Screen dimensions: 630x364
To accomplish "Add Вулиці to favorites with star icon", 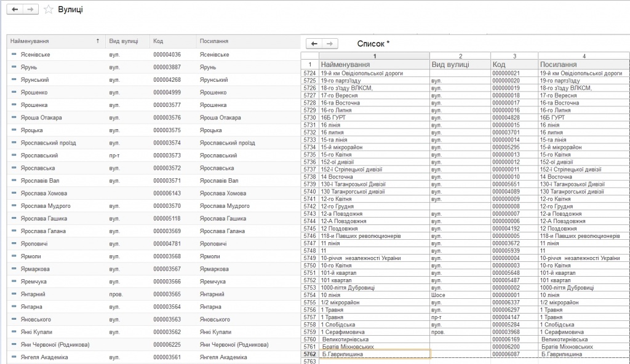I will coord(49,10).
